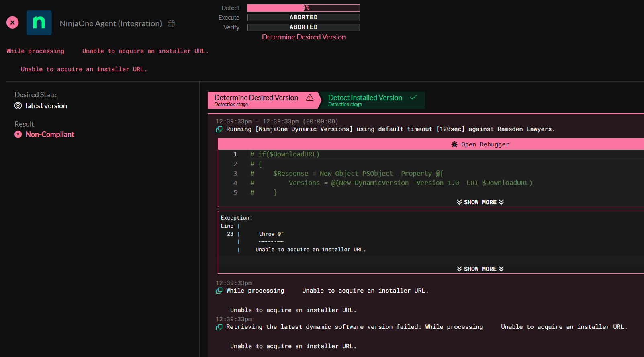Expand the exception details with SHOW MORE

pos(480,269)
